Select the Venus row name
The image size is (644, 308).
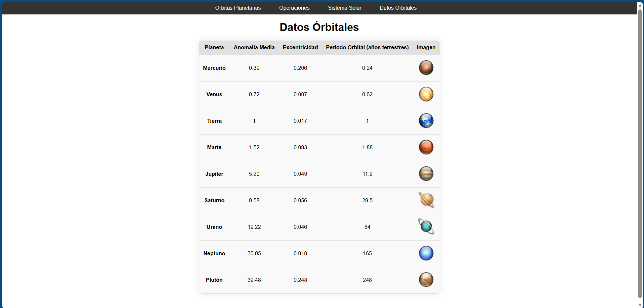[214, 95]
